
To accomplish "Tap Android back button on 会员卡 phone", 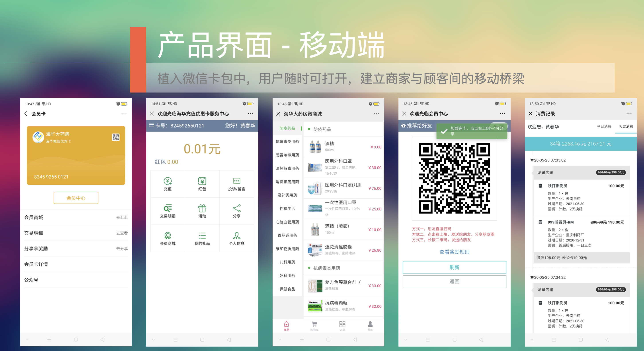I will click(103, 339).
